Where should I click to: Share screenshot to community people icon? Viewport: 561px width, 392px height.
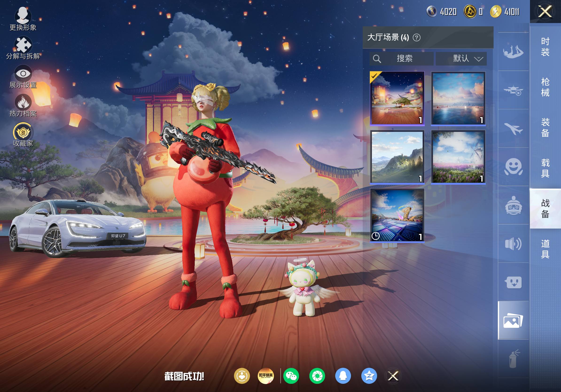[x=242, y=376]
